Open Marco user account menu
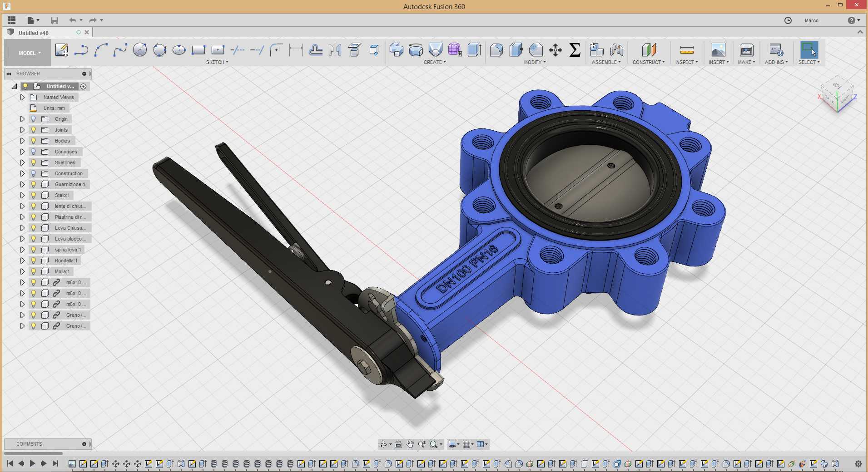The height and width of the screenshot is (472, 868). [x=811, y=20]
